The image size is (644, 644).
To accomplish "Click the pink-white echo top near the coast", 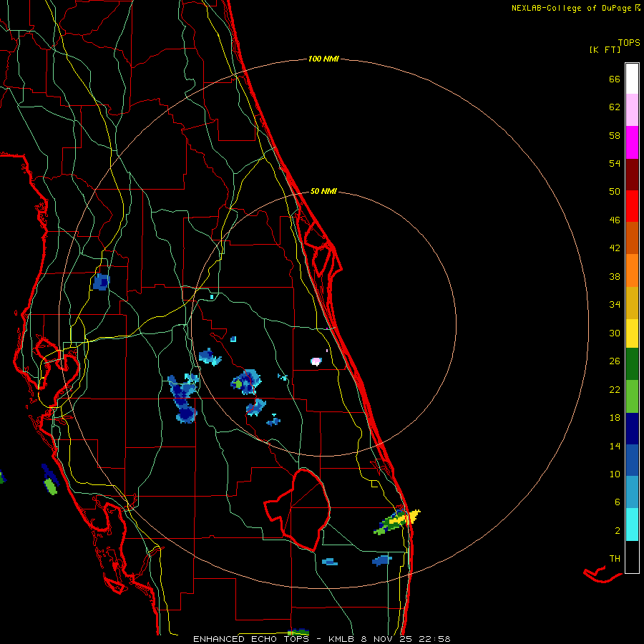I will pyautogui.click(x=316, y=361).
